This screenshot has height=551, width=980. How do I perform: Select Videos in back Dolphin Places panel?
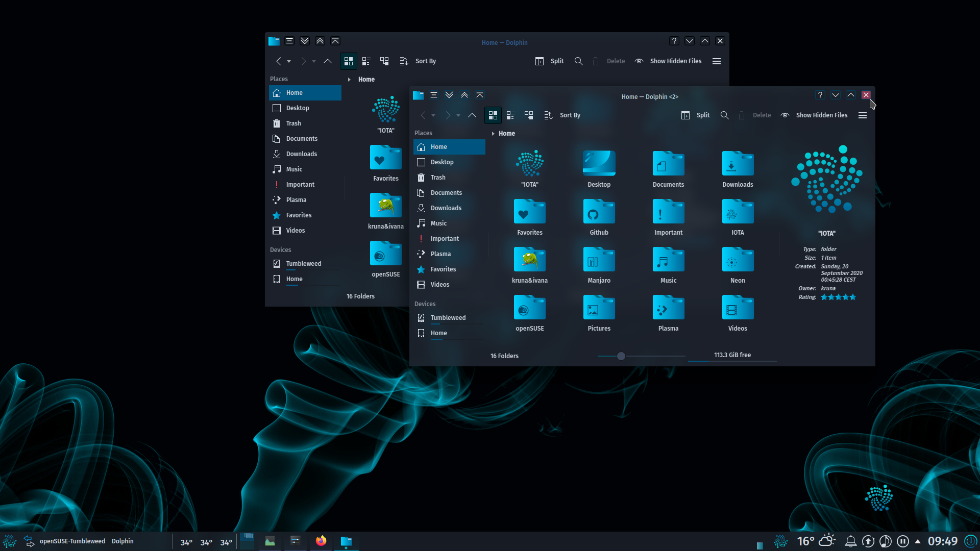pyautogui.click(x=305, y=231)
